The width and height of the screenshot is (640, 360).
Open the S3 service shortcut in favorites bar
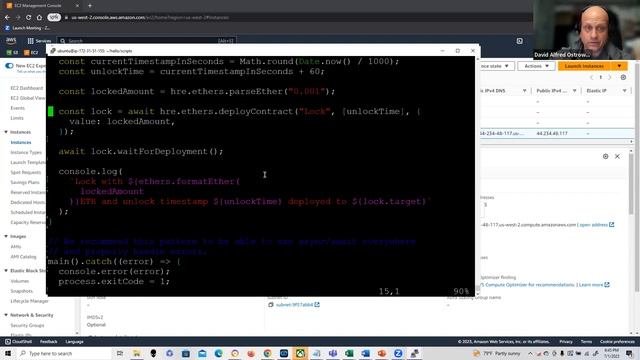pyautogui.click(x=12, y=52)
